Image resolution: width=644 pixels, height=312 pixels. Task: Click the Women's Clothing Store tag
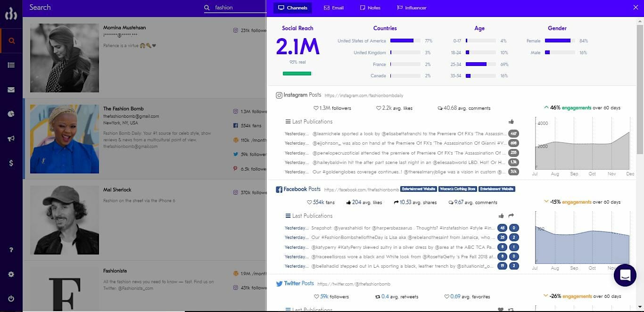pyautogui.click(x=457, y=189)
